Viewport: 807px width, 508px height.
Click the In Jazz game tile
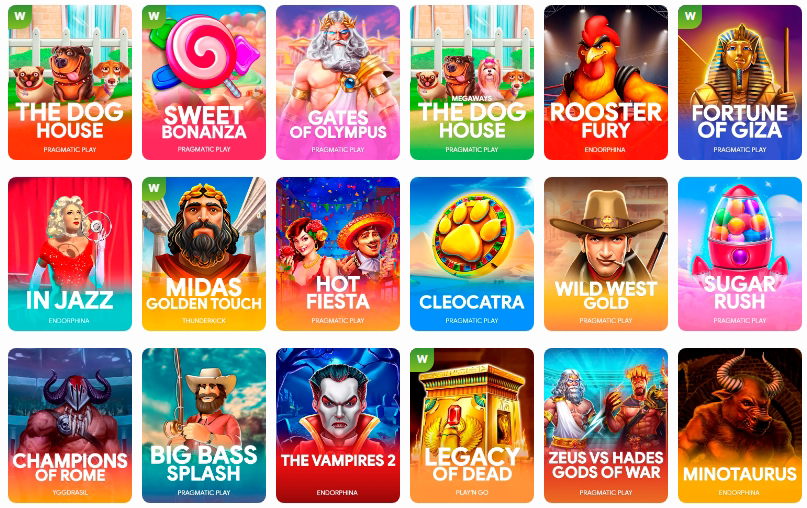click(70, 254)
